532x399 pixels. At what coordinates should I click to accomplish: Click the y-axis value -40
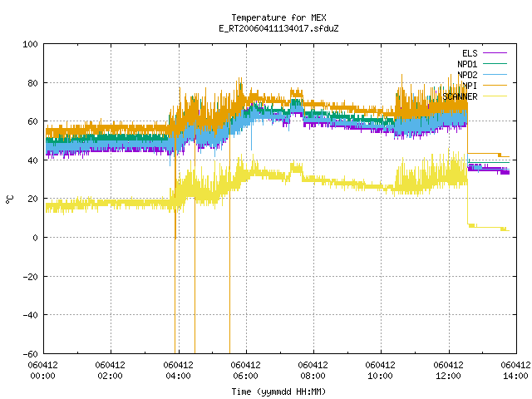(x=30, y=315)
